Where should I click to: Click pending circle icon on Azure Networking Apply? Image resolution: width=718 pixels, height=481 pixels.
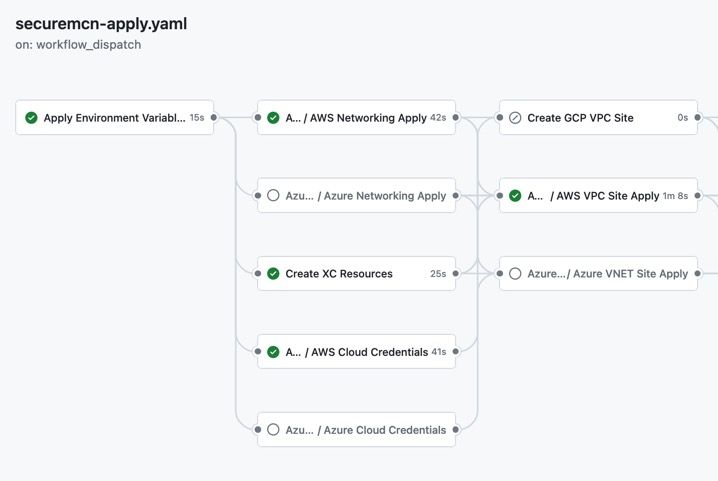click(x=273, y=196)
